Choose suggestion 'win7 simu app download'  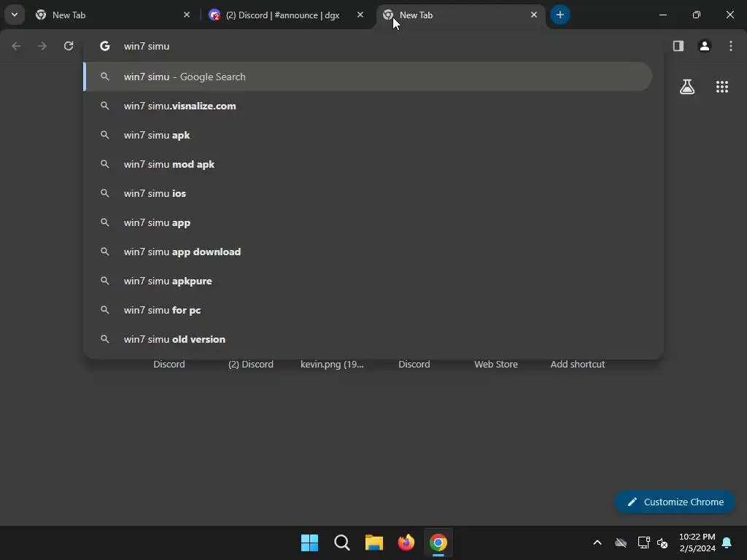pyautogui.click(x=368, y=252)
